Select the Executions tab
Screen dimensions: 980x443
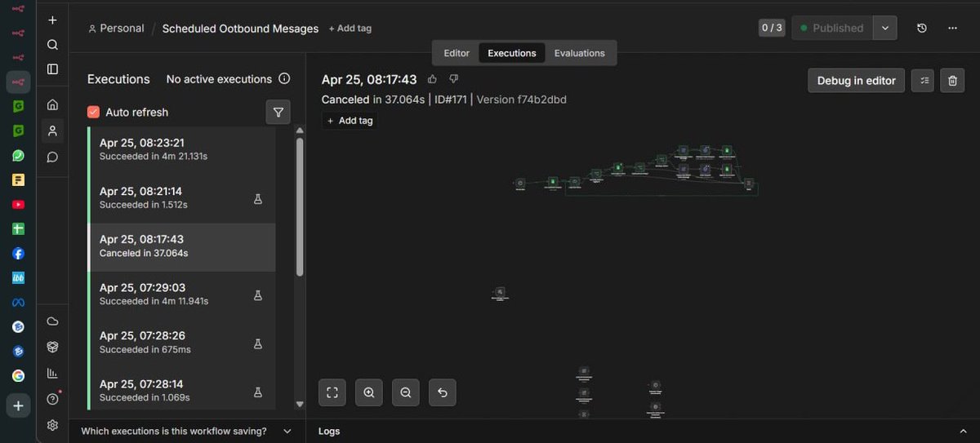tap(512, 53)
